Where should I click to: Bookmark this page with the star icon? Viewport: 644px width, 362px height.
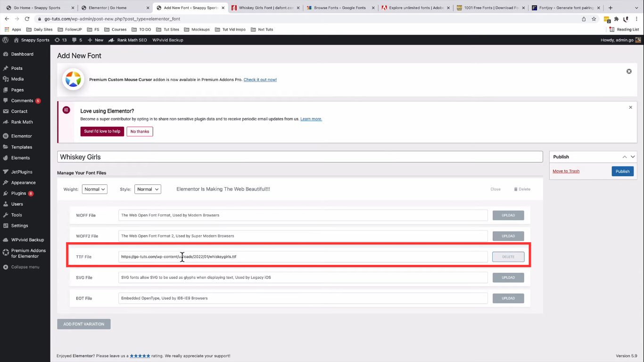pos(594,19)
